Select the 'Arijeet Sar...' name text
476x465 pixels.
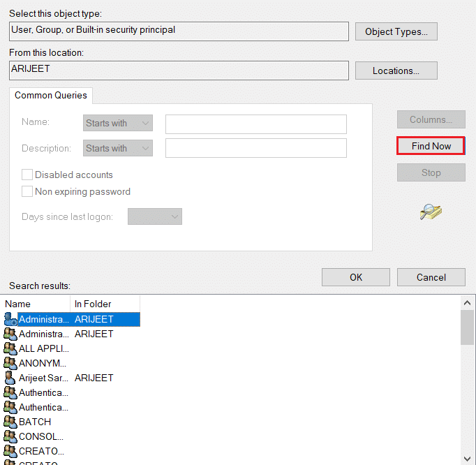tap(43, 378)
